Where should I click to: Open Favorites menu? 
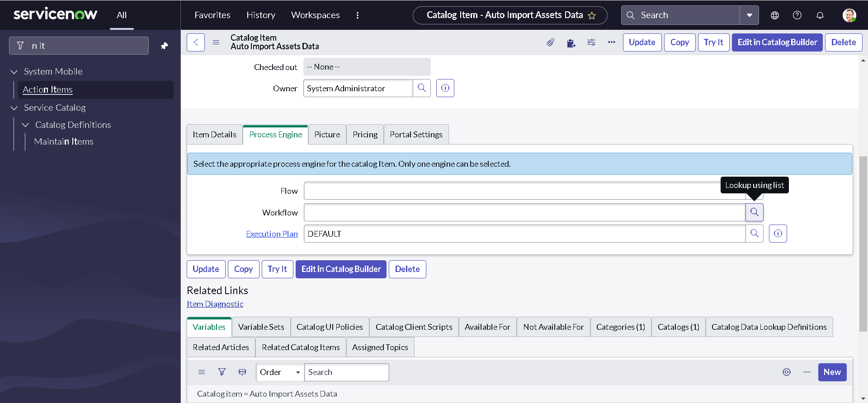point(212,15)
